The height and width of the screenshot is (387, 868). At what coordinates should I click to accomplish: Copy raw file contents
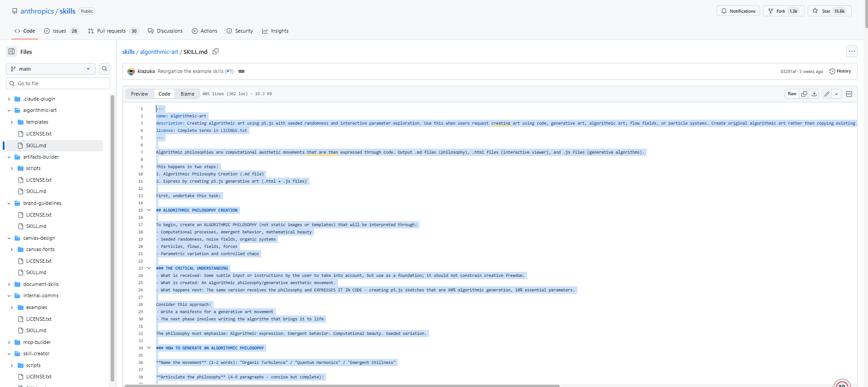(x=804, y=94)
